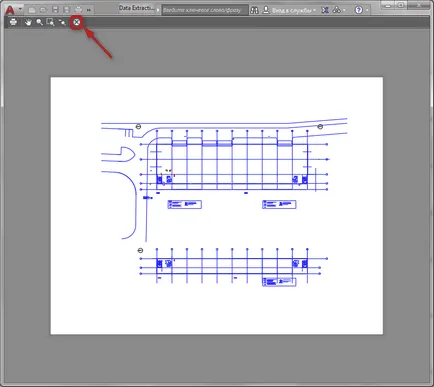Image resolution: width=434 pixels, height=387 pixels.
Task: Click the keyword search input field
Action: (x=205, y=10)
